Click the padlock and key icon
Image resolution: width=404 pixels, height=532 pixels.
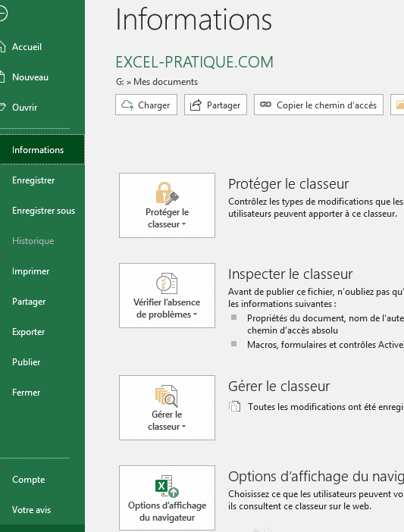point(167,193)
